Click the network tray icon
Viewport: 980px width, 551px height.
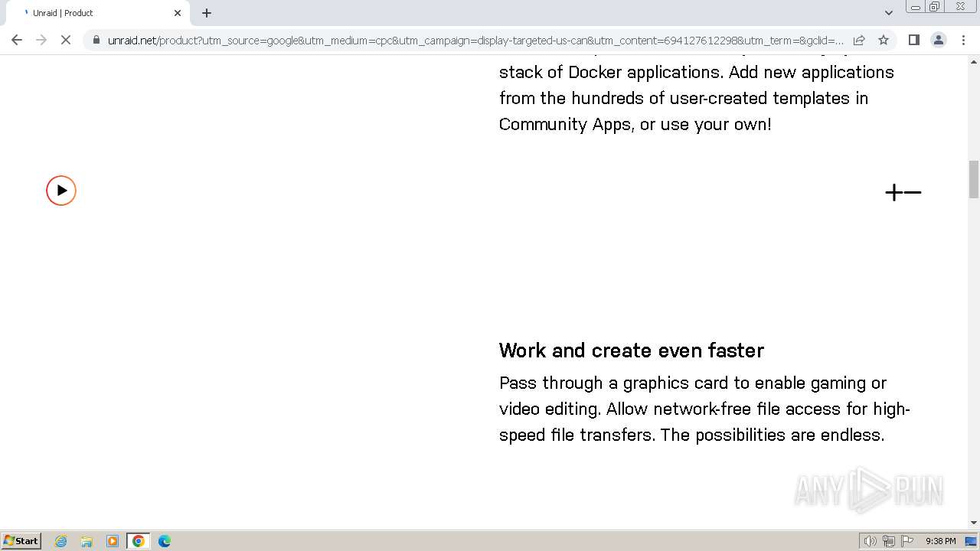pyautogui.click(x=889, y=541)
